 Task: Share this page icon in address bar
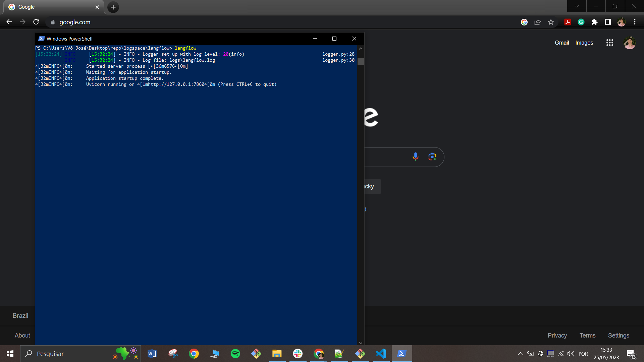point(537,22)
